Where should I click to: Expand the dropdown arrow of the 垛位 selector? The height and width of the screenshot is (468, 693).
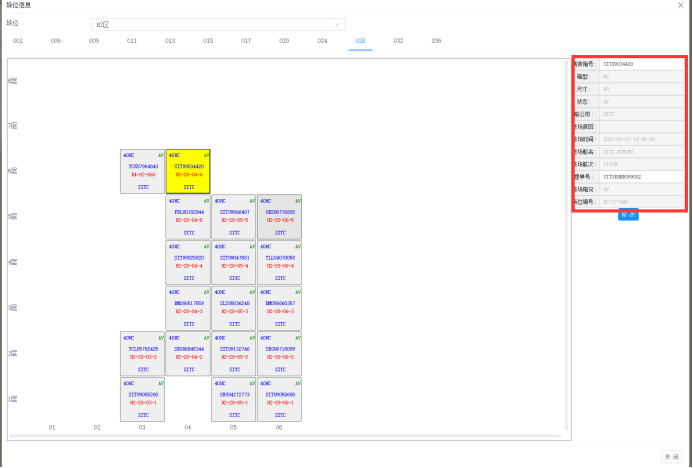coord(337,24)
